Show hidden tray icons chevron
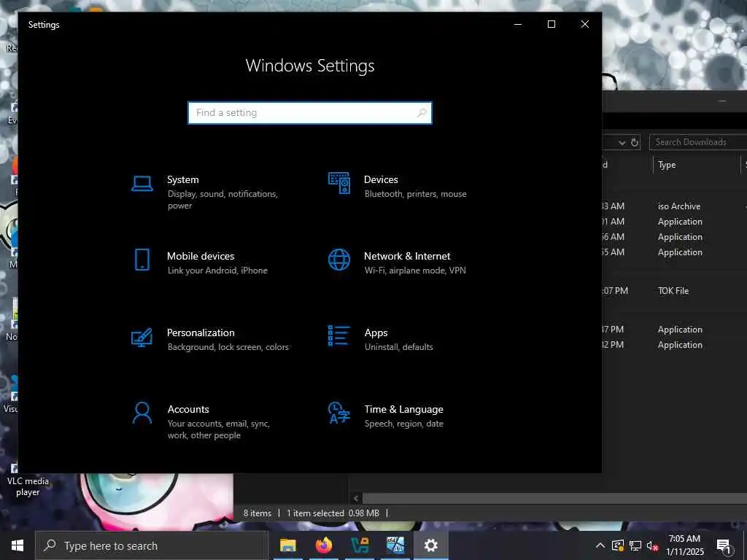This screenshot has height=560, width=747. pyautogui.click(x=600, y=545)
